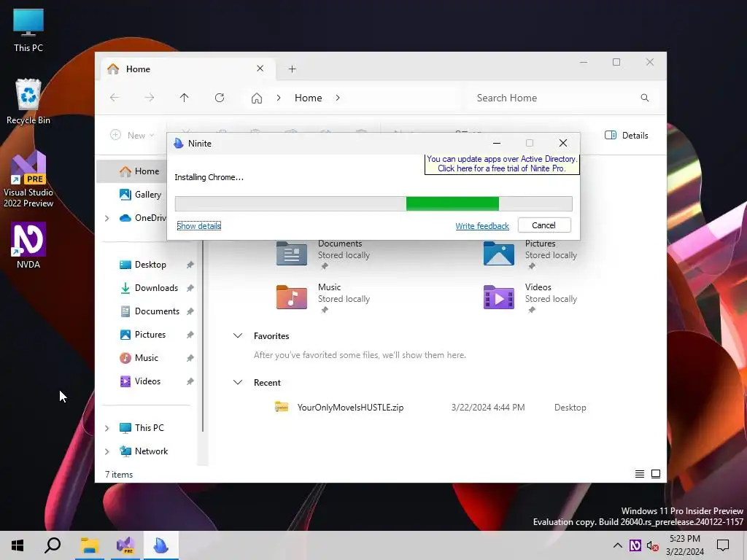Select Recycle Bin desktop icon
This screenshot has width=747, height=560.
pos(28,101)
